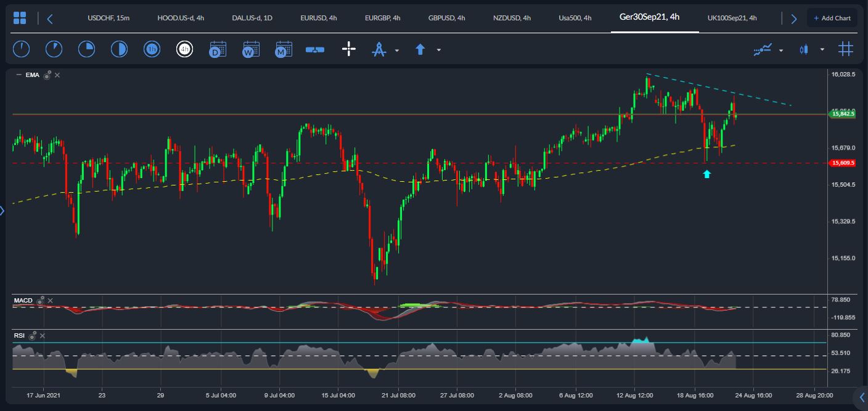Click the red 15,609.5 price level label
Image resolution: width=868 pixels, height=411 pixels.
pos(843,163)
